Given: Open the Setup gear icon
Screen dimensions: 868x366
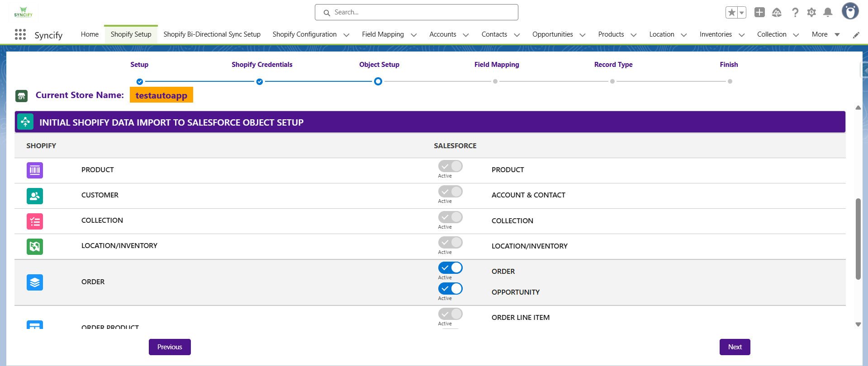Looking at the screenshot, I should [x=811, y=12].
